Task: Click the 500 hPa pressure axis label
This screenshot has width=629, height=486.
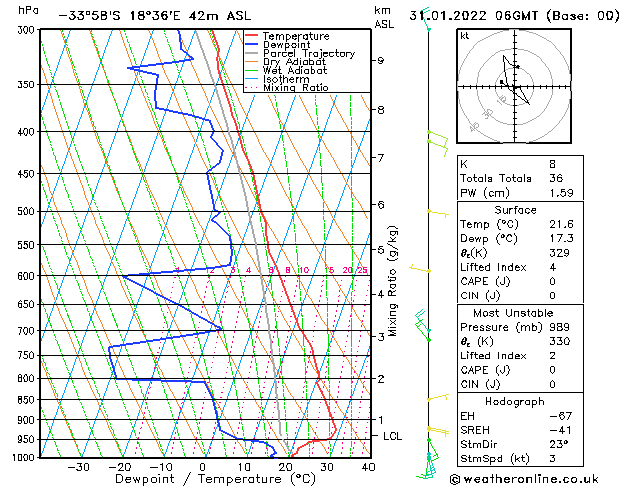Action: tap(28, 211)
